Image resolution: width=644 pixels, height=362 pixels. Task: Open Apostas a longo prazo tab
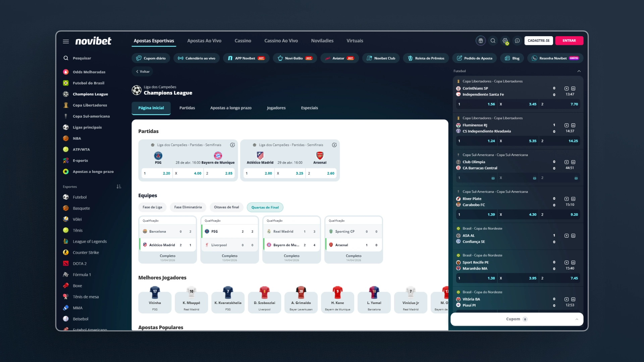231,108
